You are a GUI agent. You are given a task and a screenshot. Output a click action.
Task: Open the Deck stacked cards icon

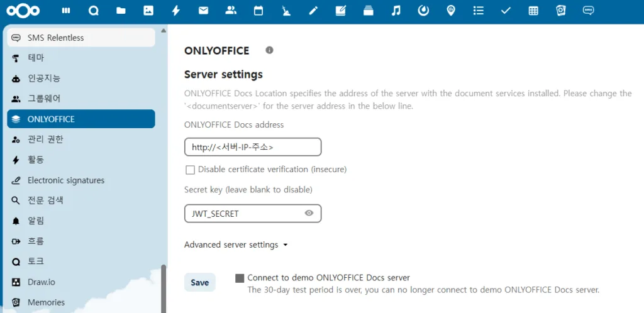coord(369,11)
